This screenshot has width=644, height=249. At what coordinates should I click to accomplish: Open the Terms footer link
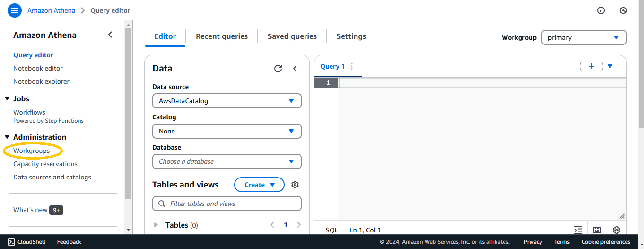562,242
